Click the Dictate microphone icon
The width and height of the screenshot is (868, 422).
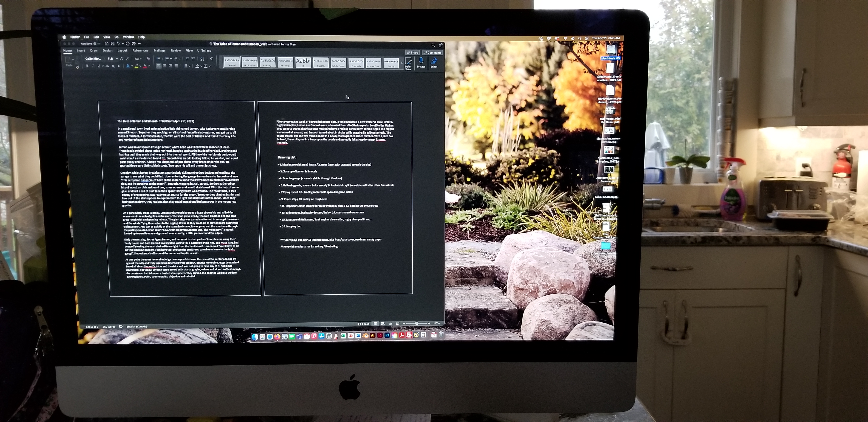pyautogui.click(x=421, y=61)
